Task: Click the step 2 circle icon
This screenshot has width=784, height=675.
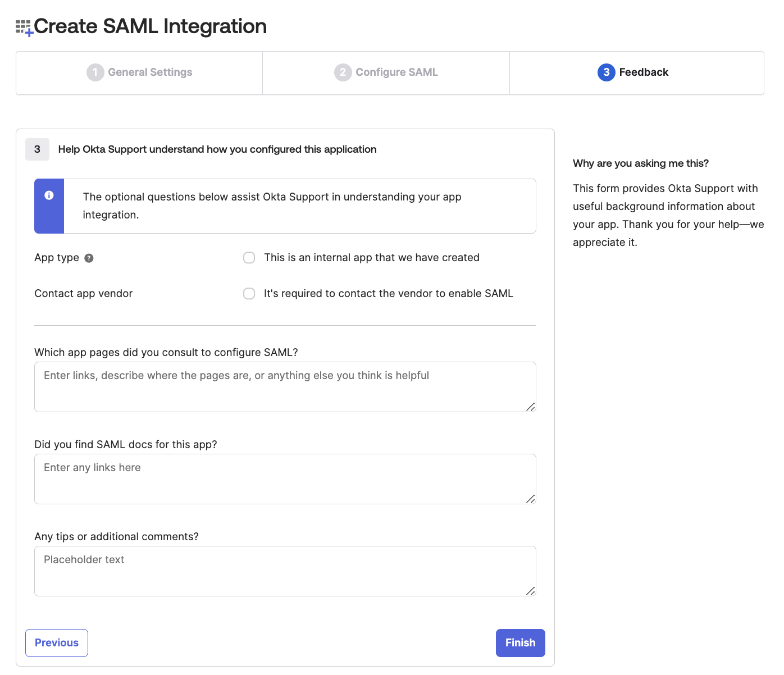Action: tap(343, 72)
